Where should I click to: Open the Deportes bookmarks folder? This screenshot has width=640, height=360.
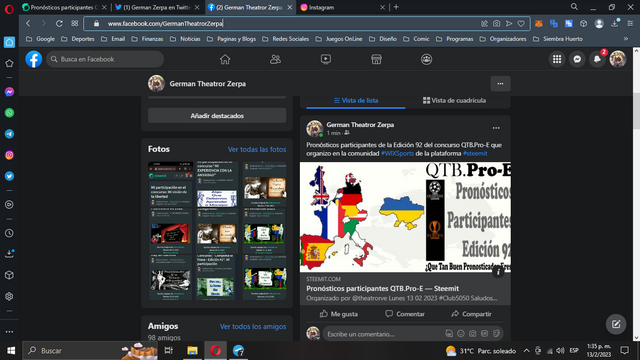(78, 39)
